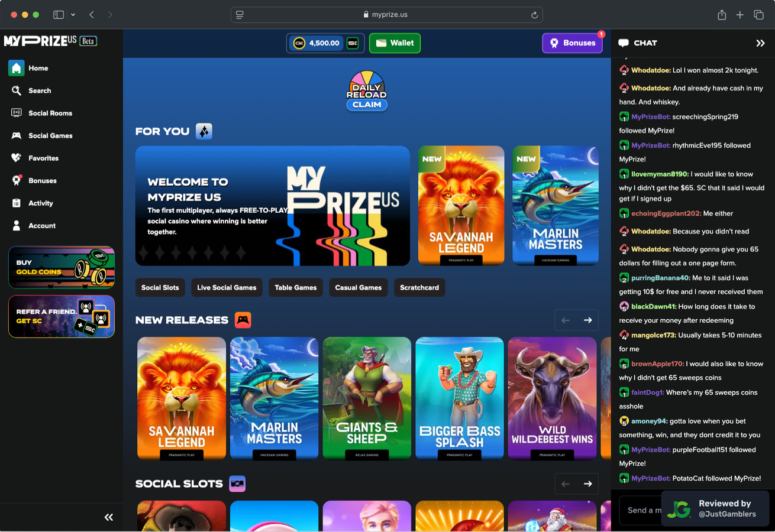The height and width of the screenshot is (532, 775).
Task: Switch to the Table Games category
Action: coord(295,287)
